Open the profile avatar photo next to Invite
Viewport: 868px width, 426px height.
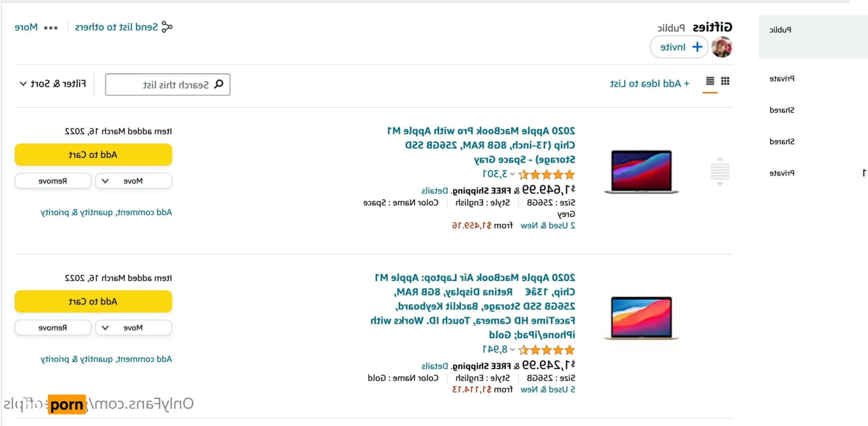(722, 47)
